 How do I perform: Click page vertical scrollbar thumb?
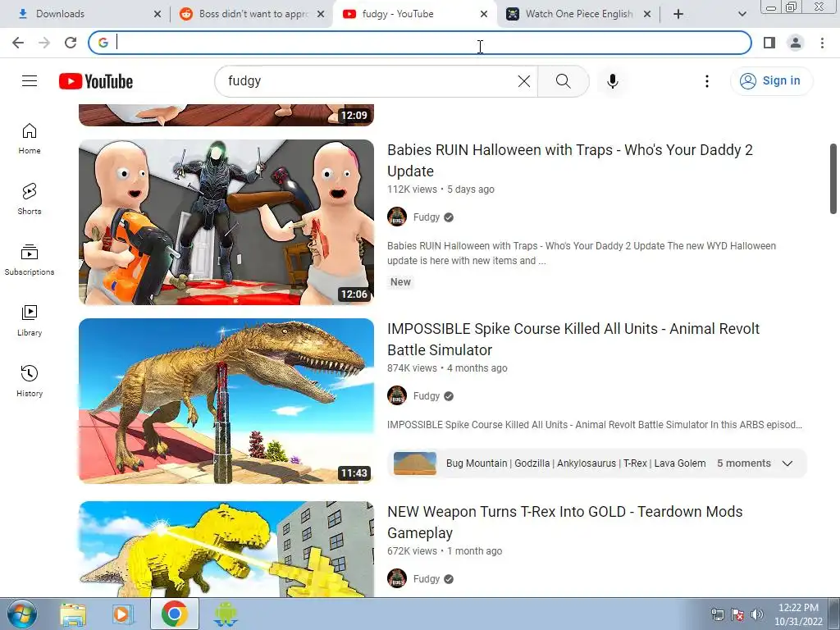point(833,178)
